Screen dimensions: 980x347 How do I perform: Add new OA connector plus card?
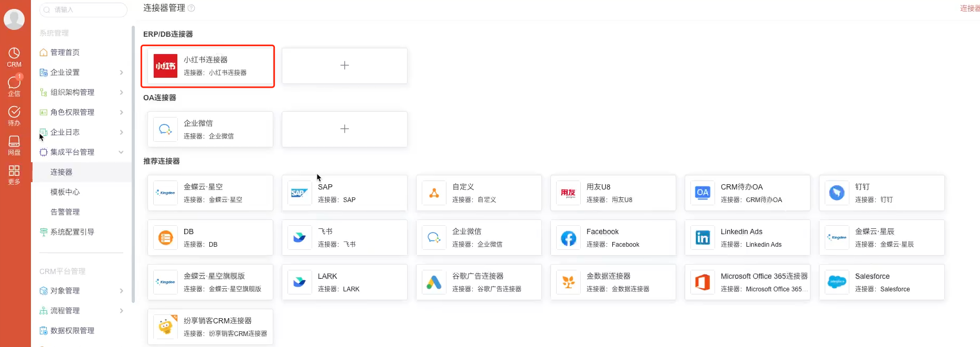345,129
